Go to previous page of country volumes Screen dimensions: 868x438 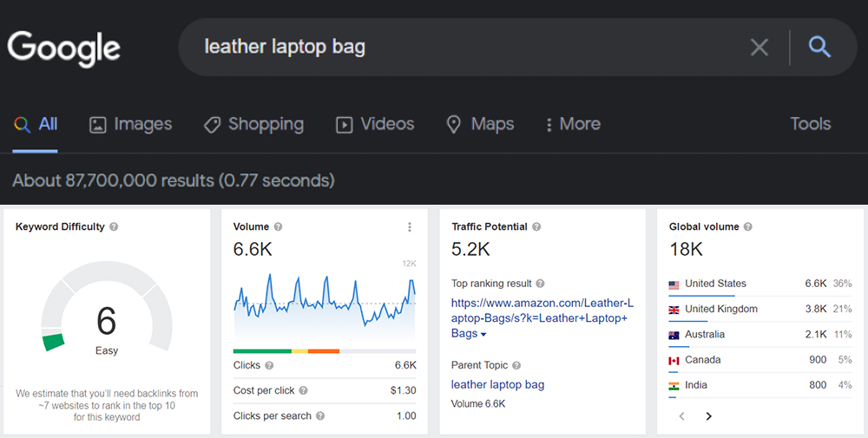coord(682,416)
